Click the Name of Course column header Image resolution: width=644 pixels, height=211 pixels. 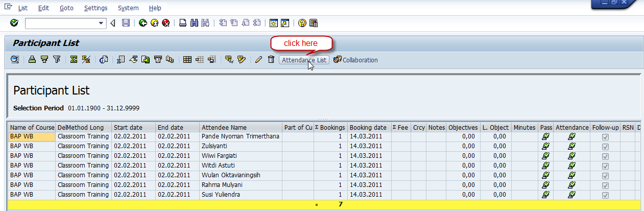(32, 127)
